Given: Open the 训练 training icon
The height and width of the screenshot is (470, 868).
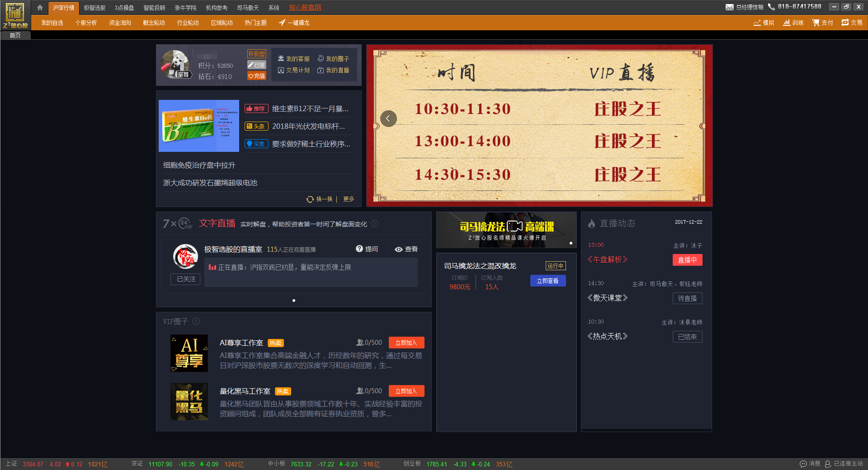Looking at the screenshot, I should click(787, 23).
